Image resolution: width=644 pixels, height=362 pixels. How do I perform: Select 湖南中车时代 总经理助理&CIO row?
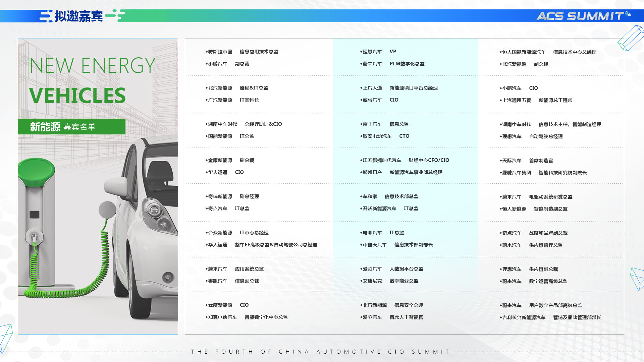click(244, 124)
